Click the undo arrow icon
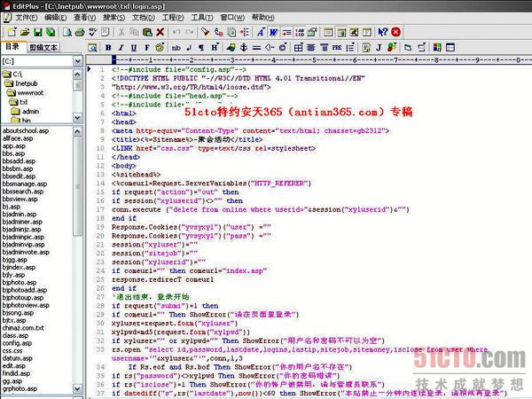The height and width of the screenshot is (399, 532). click(x=176, y=32)
